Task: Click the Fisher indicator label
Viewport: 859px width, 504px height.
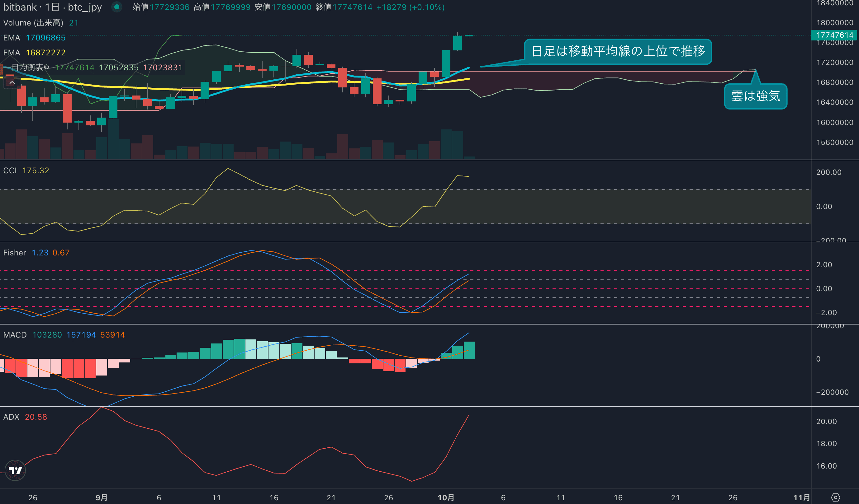Action: (x=15, y=253)
